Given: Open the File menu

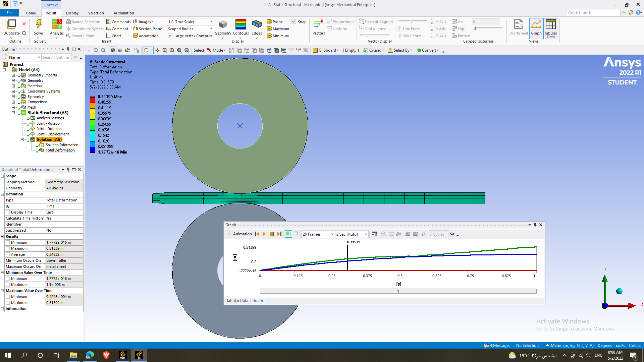Looking at the screenshot, I should 10,13.
